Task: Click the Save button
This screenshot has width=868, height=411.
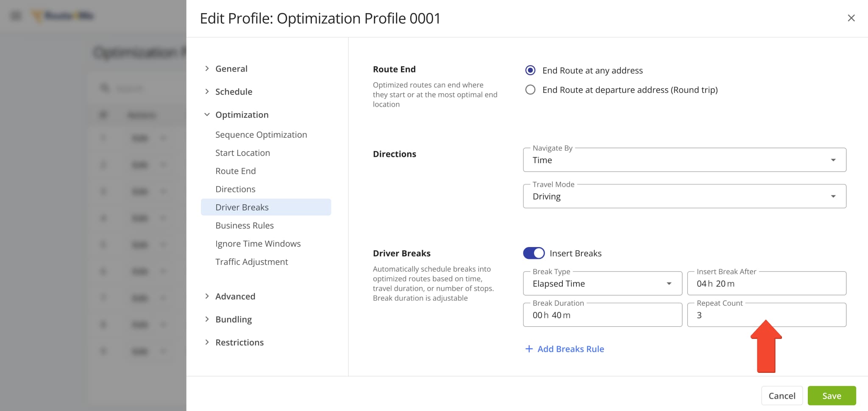Action: click(x=832, y=395)
